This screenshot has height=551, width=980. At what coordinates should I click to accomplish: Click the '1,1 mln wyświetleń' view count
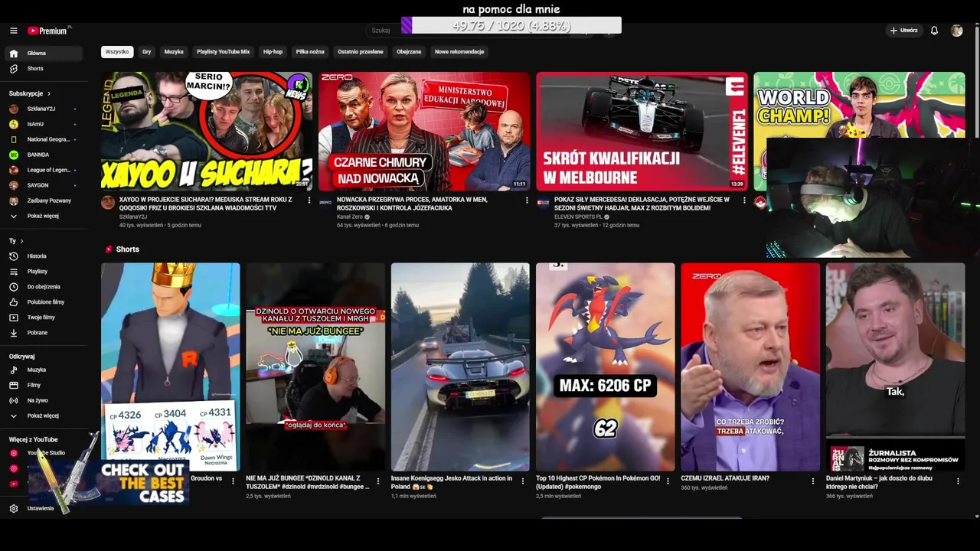tap(413, 496)
